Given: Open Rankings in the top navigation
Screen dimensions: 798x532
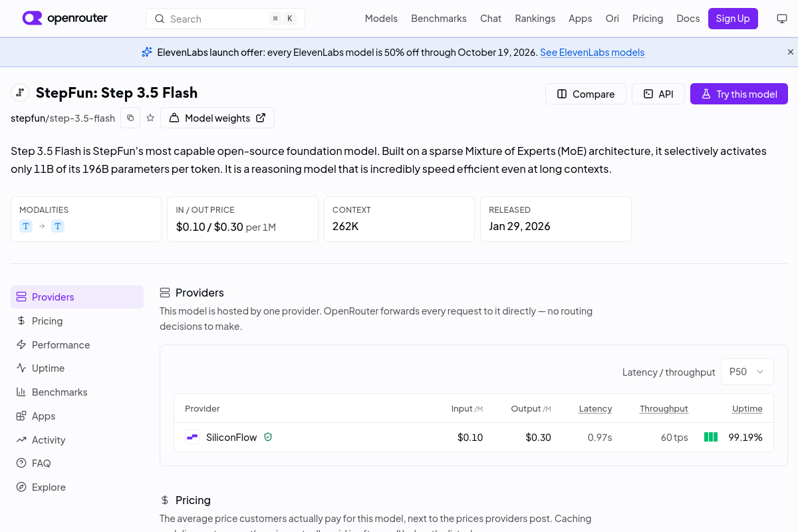Looking at the screenshot, I should [535, 19].
